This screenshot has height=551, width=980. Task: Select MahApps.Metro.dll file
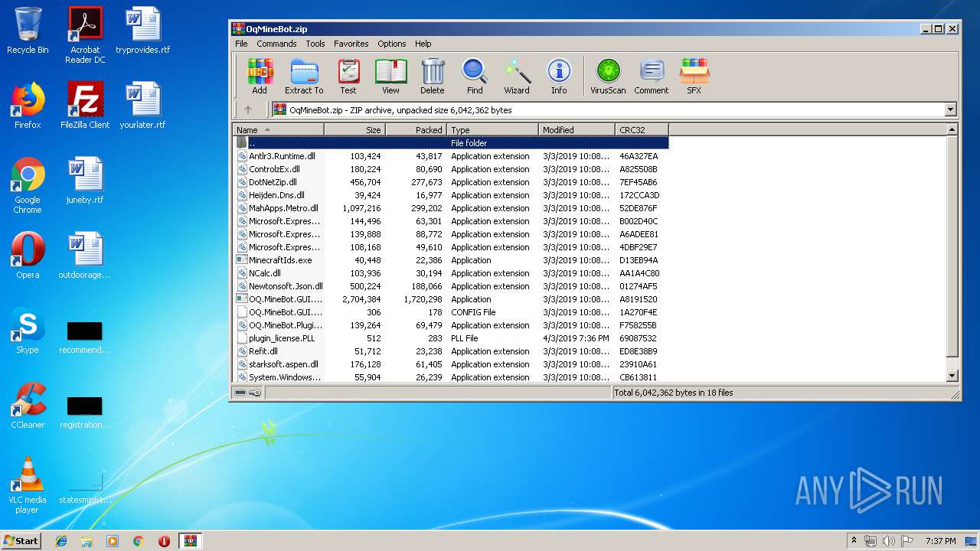[x=451, y=208]
